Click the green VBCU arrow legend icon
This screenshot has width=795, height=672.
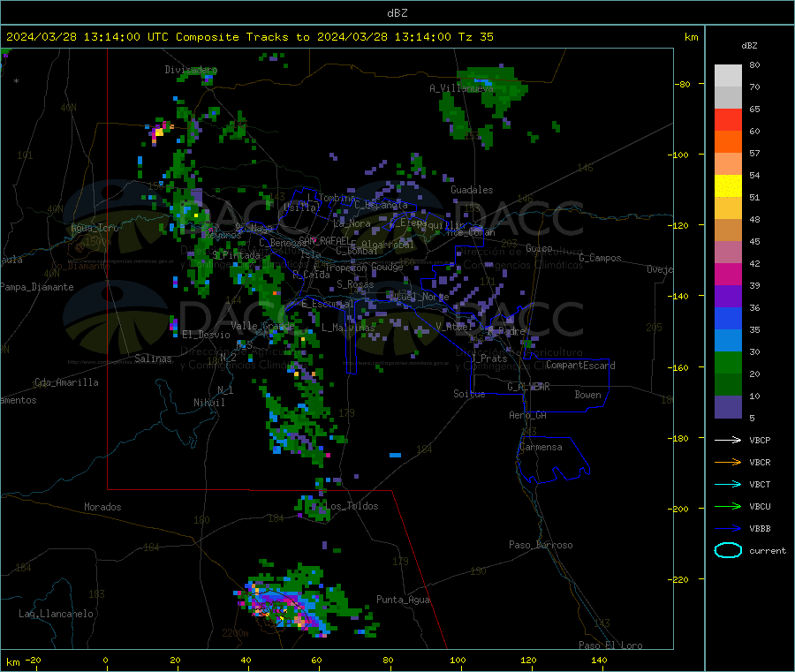728,506
